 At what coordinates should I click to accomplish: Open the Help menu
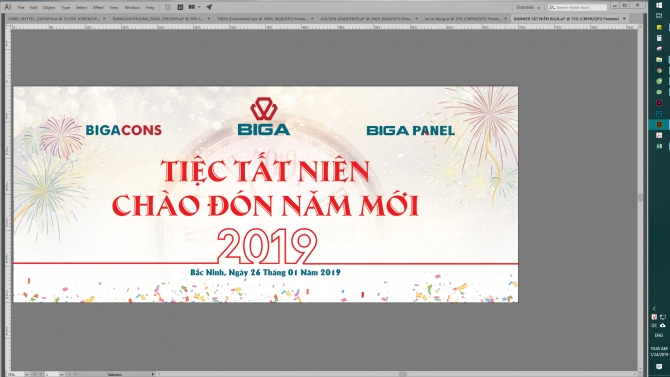click(x=150, y=7)
